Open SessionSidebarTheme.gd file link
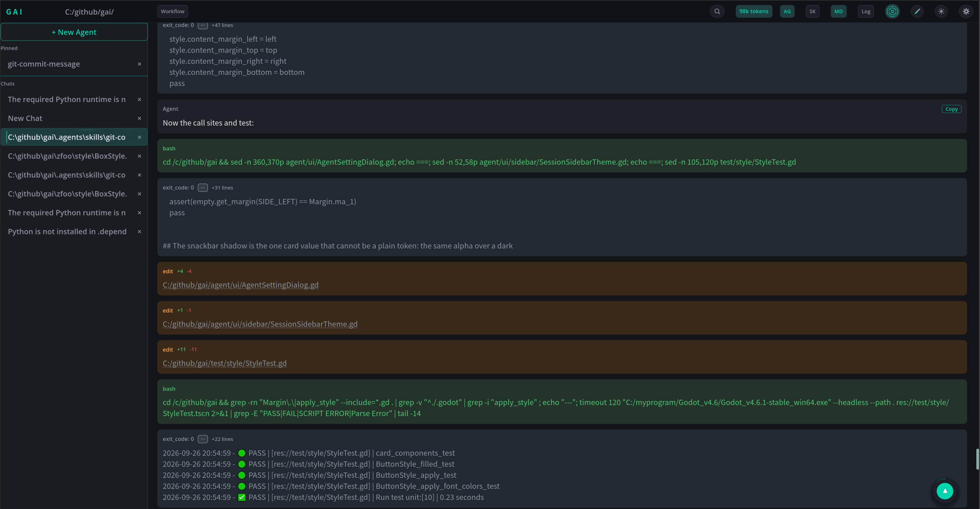 (x=260, y=324)
